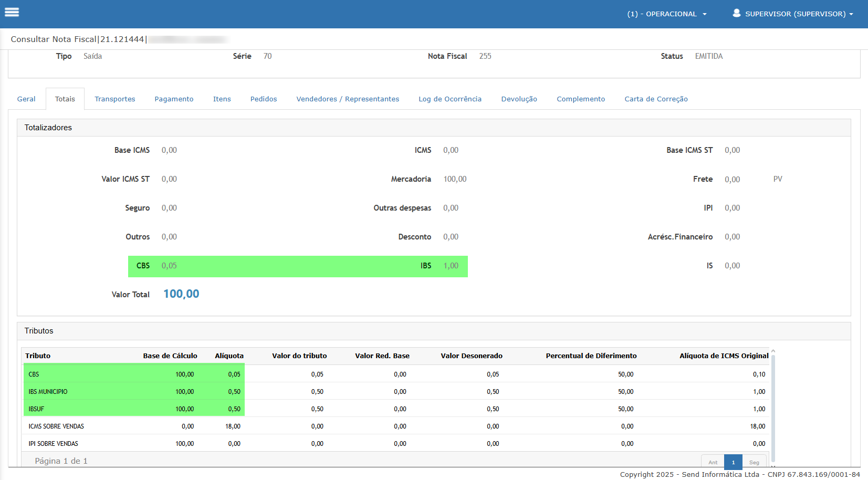Open the hamburger navigation menu
The height and width of the screenshot is (480, 868).
tap(12, 12)
